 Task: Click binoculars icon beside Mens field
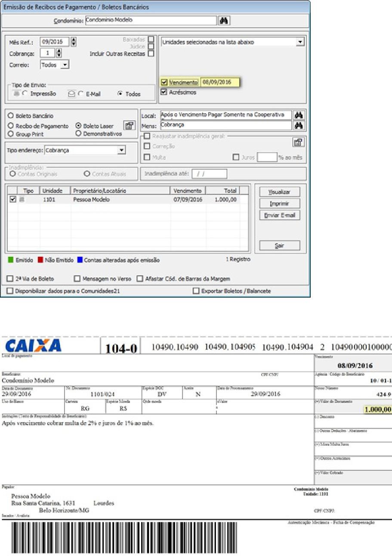[299, 125]
